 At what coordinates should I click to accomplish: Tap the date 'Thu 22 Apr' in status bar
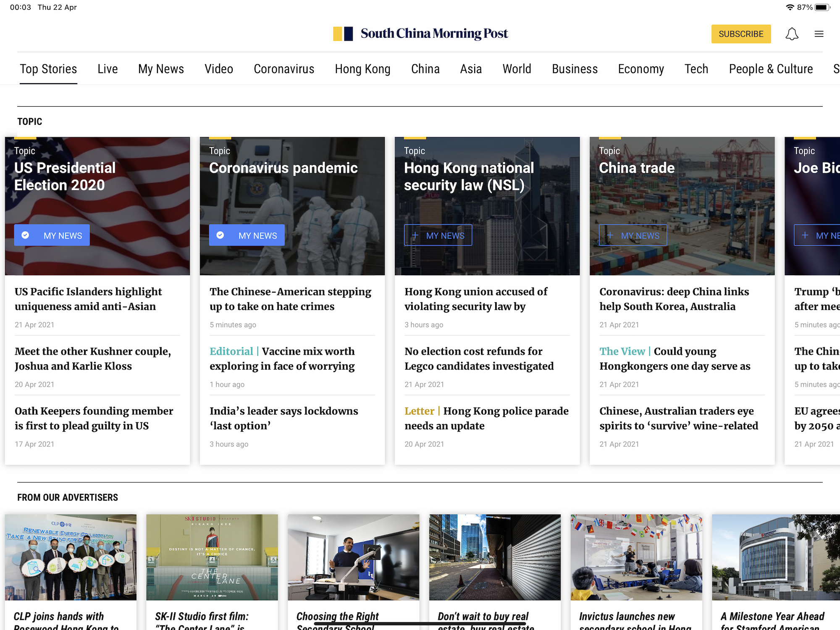pyautogui.click(x=57, y=7)
